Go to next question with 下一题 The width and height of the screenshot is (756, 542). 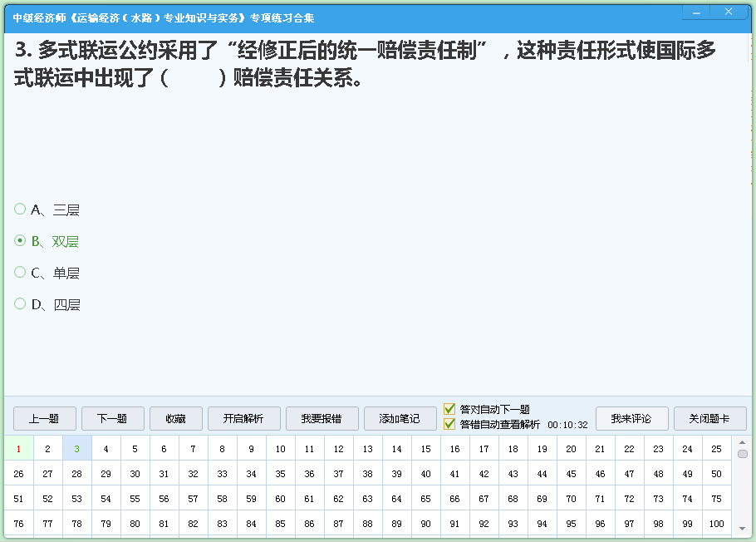coord(112,418)
